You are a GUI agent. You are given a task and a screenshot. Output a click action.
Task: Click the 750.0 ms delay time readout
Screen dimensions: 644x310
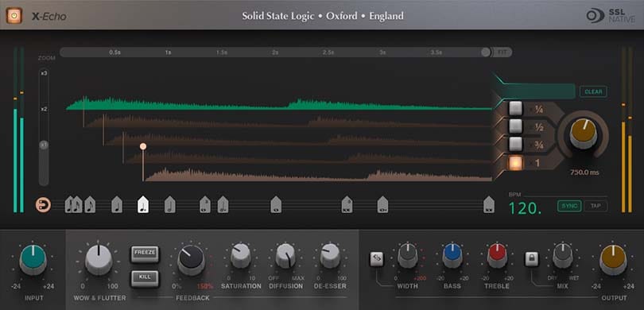pyautogui.click(x=584, y=172)
